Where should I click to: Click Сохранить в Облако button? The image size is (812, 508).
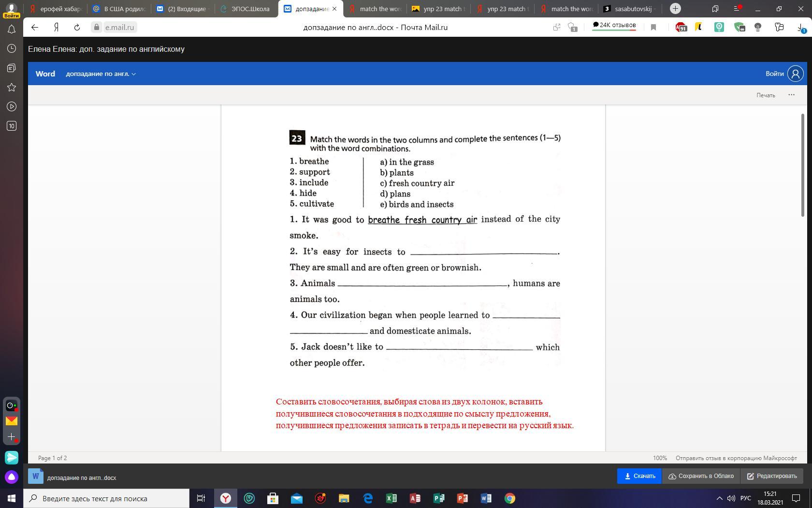click(x=701, y=476)
